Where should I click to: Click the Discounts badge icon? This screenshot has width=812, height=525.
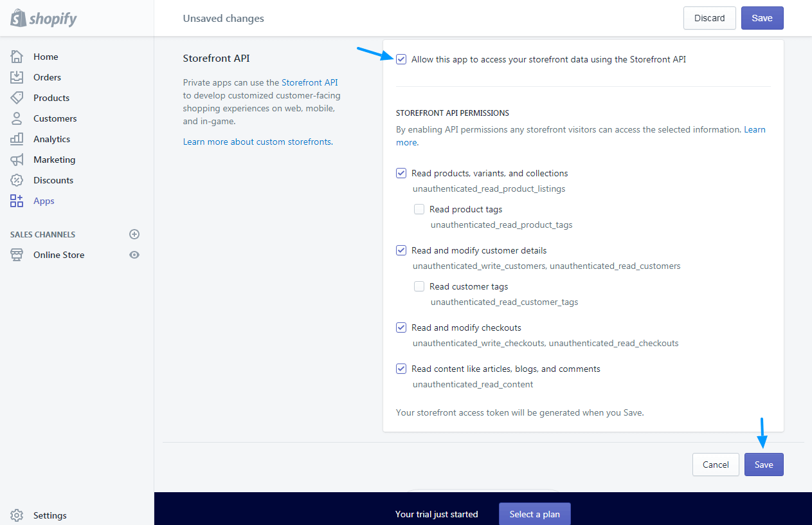pos(17,180)
